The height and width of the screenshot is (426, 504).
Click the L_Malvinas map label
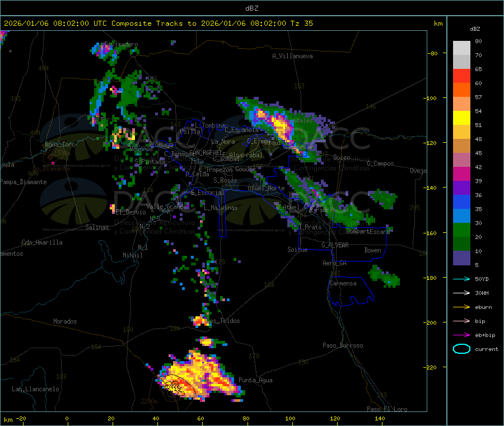point(221,208)
